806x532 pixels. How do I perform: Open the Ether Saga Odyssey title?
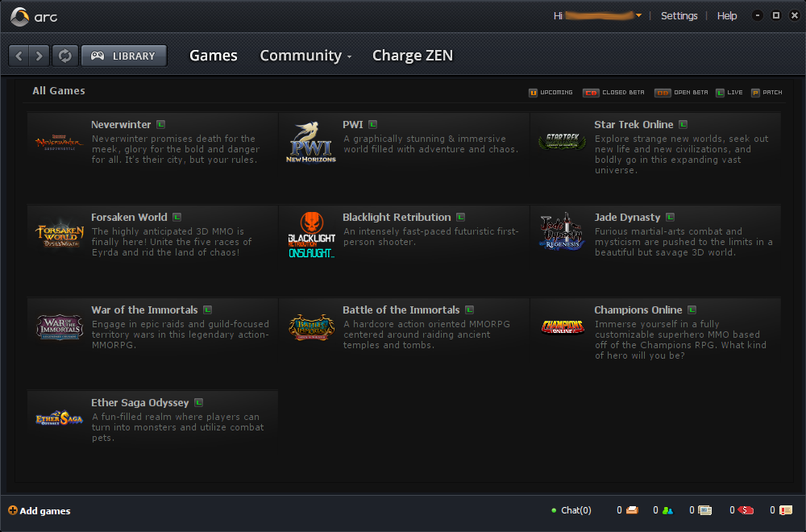coord(139,403)
